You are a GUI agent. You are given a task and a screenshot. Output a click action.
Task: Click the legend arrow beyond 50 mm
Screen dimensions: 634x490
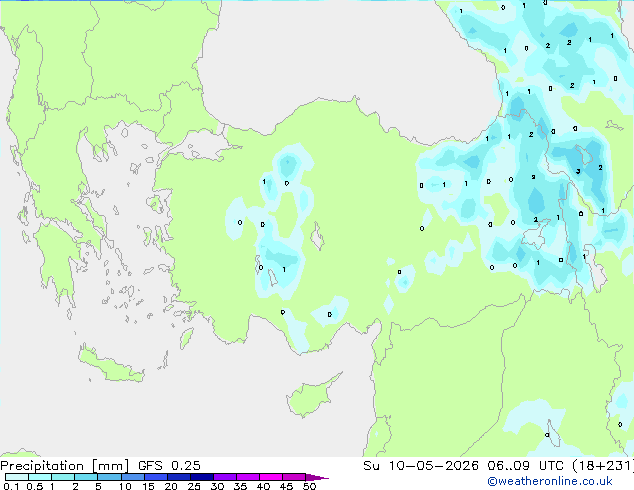[317, 477]
